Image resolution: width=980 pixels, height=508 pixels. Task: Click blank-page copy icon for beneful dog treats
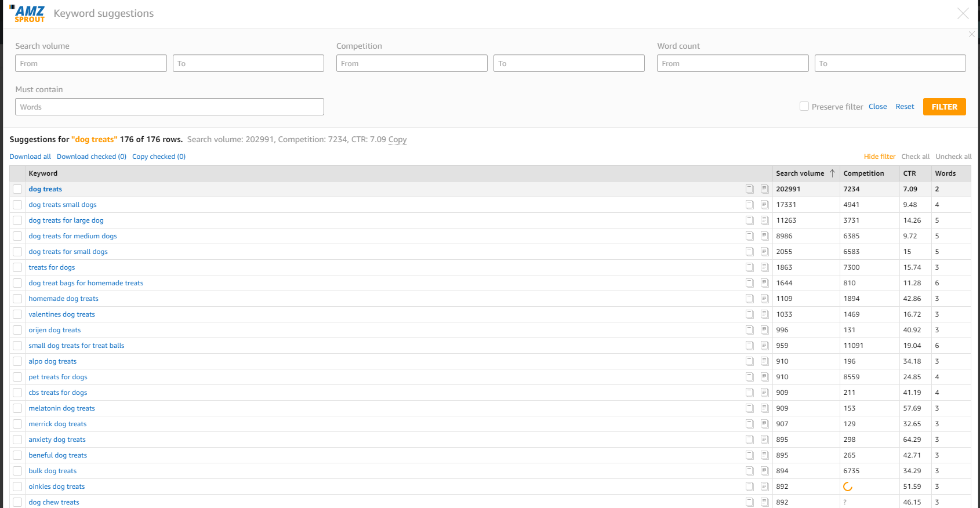[749, 455]
